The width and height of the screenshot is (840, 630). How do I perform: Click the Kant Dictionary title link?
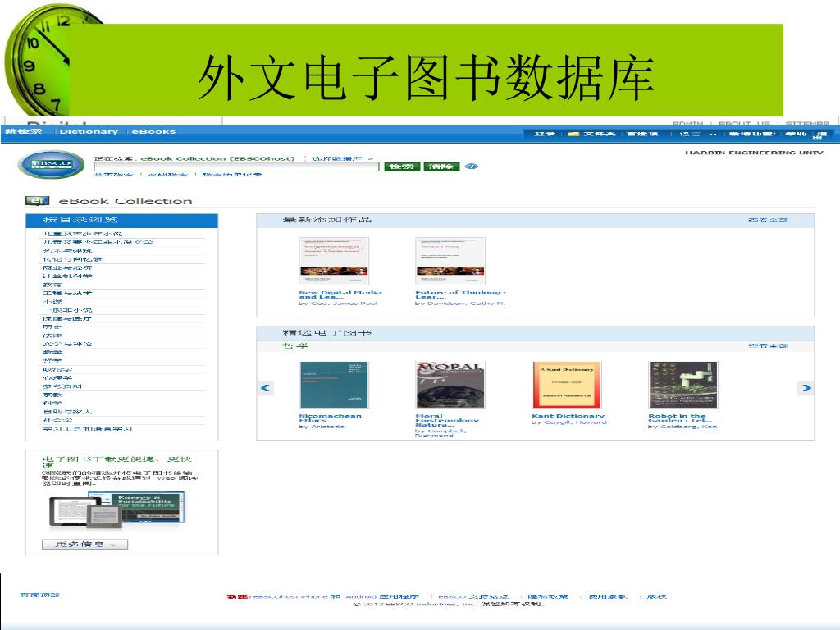click(x=568, y=416)
